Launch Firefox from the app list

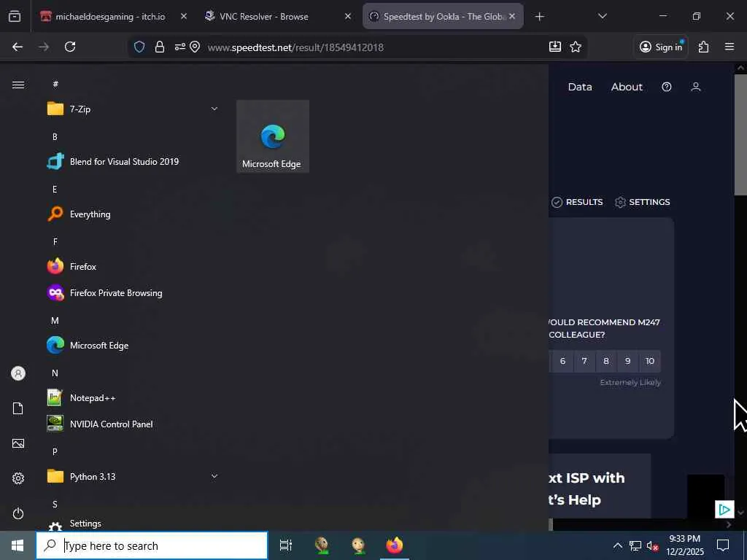coord(133,267)
